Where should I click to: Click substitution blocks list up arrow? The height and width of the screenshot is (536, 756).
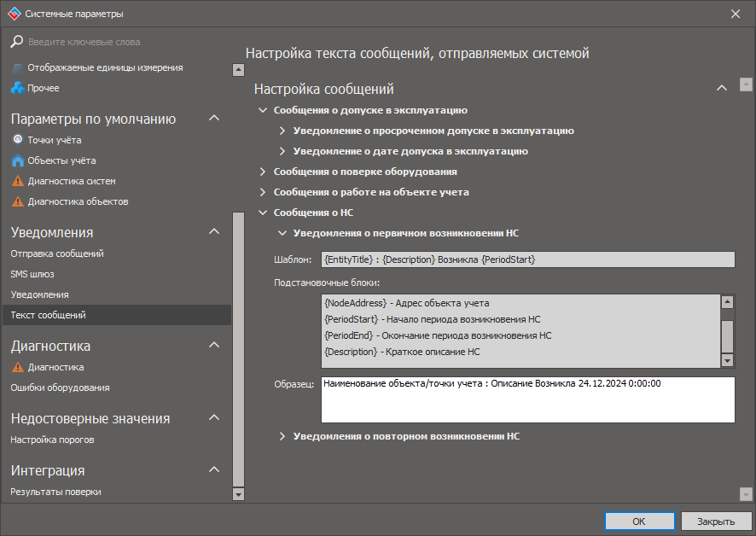(x=727, y=302)
